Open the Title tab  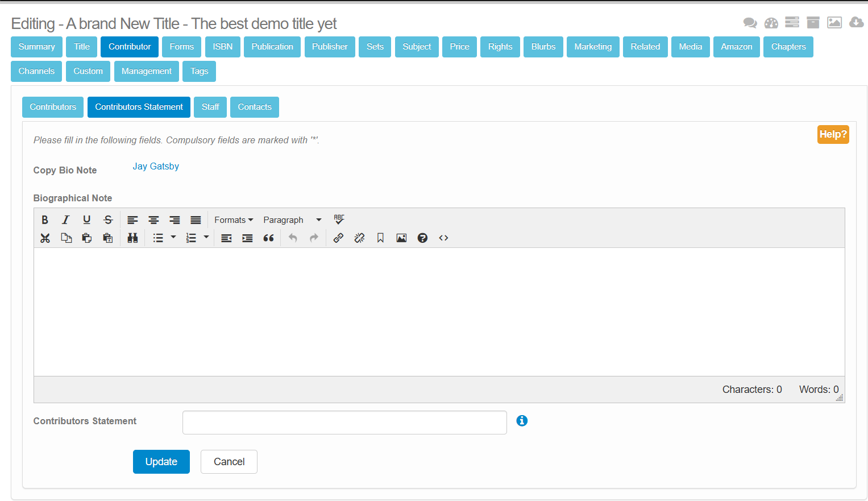[x=82, y=47]
